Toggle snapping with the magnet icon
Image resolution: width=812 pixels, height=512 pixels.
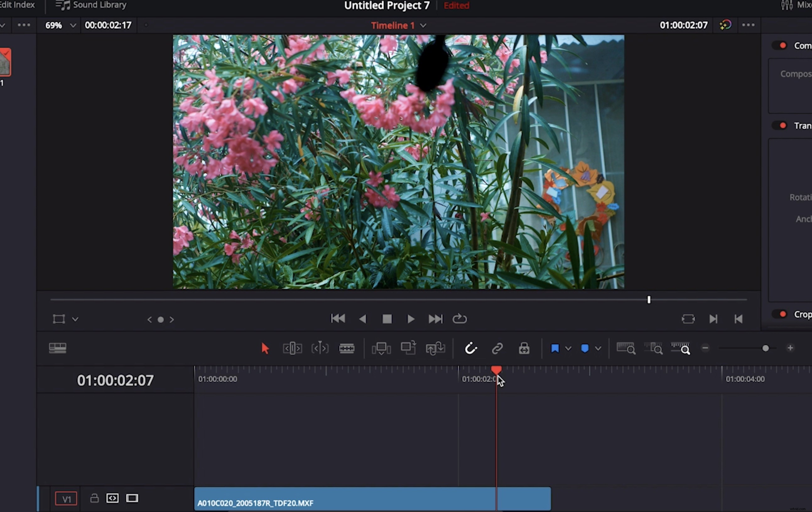[x=471, y=348]
